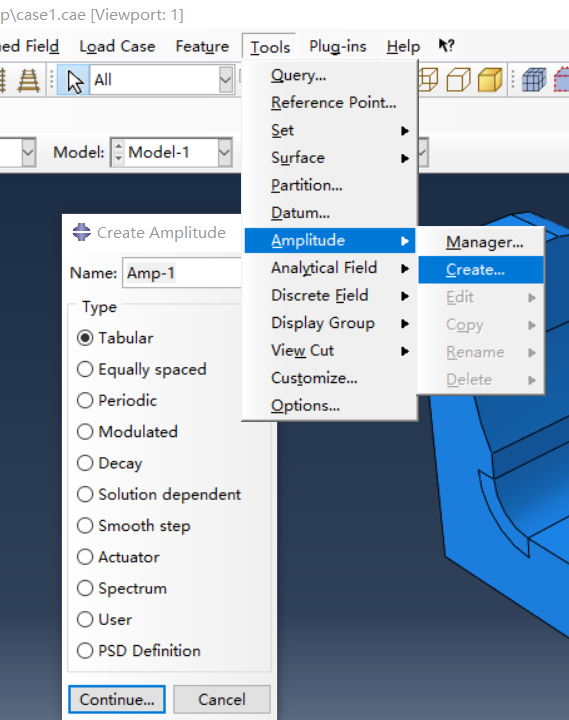Choose Create... in Amplitude submenu
Viewport: 569px width, 720px height.
coord(481,270)
